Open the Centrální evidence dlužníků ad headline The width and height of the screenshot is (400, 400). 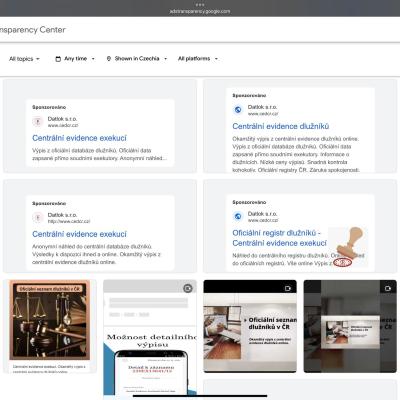(281, 126)
